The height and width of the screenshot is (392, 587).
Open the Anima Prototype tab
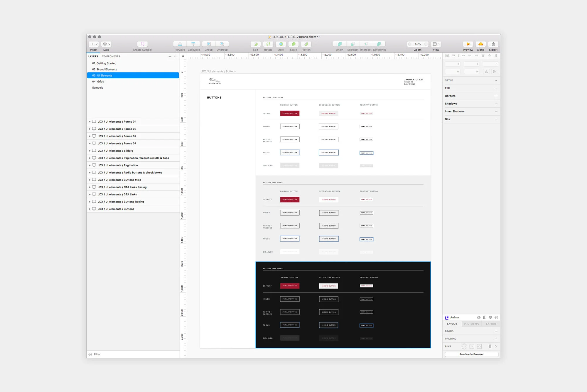click(471, 324)
